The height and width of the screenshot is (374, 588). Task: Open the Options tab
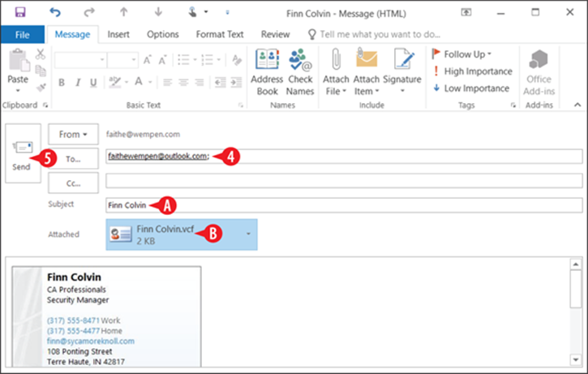(163, 35)
